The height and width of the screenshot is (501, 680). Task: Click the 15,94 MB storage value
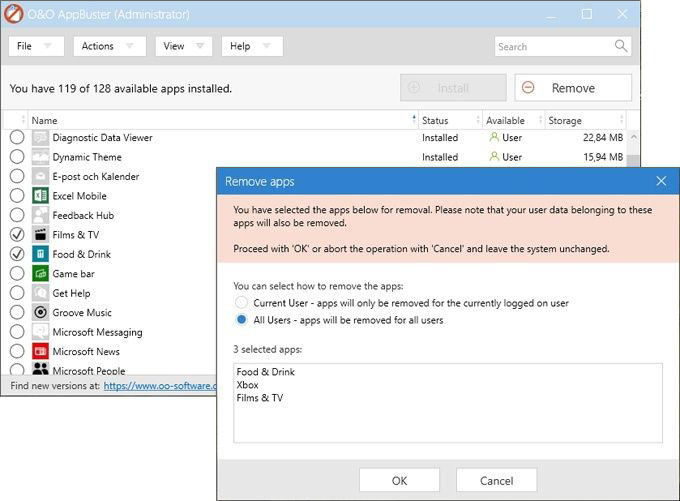click(x=603, y=157)
